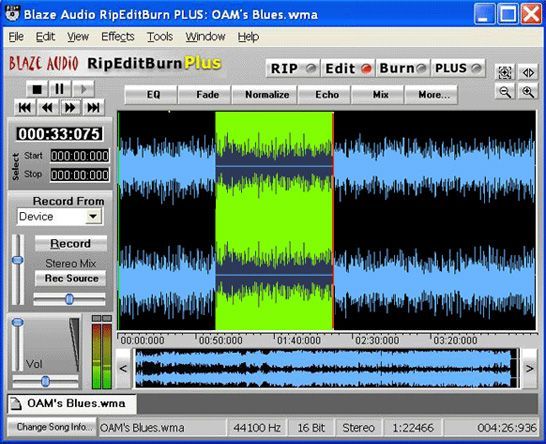Click the 03:20:000 timeline marker
Image resolution: width=546 pixels, height=444 pixels.
click(x=455, y=340)
